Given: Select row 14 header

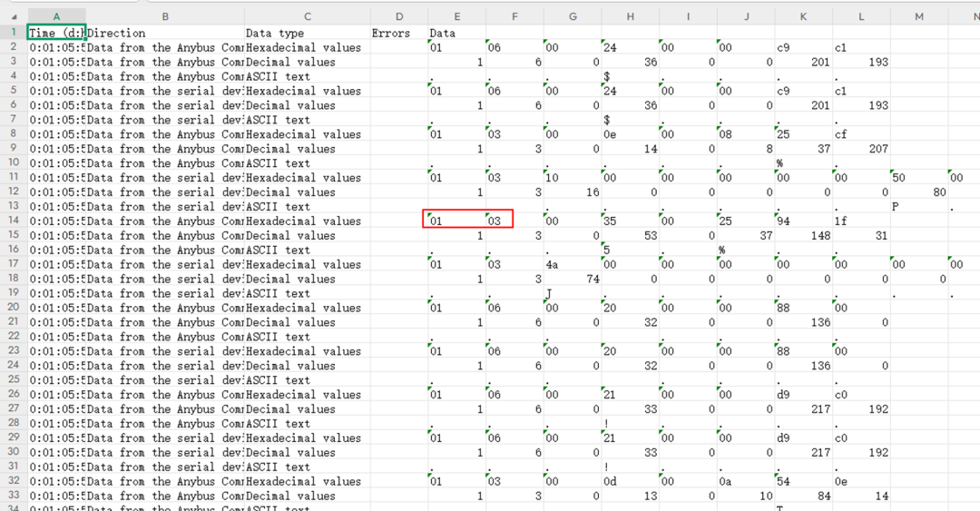Looking at the screenshot, I should pyautogui.click(x=14, y=221).
